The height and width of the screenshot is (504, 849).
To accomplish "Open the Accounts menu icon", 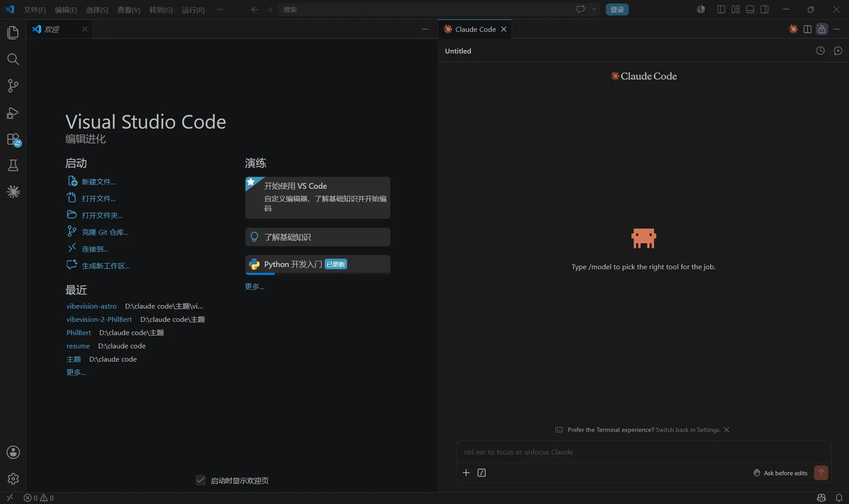I will pyautogui.click(x=13, y=452).
